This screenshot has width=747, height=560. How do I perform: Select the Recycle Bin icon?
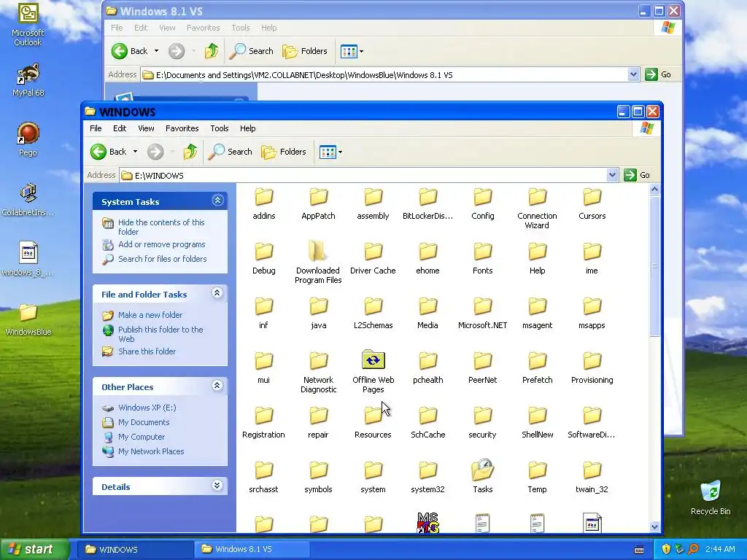click(711, 497)
